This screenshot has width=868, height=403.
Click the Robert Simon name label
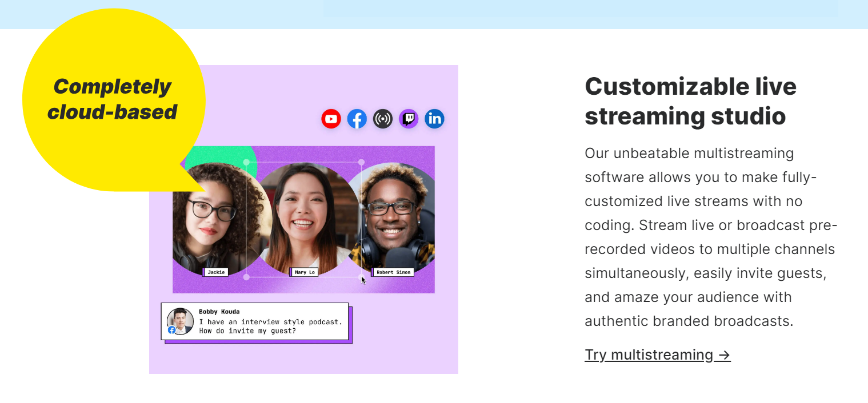(393, 272)
